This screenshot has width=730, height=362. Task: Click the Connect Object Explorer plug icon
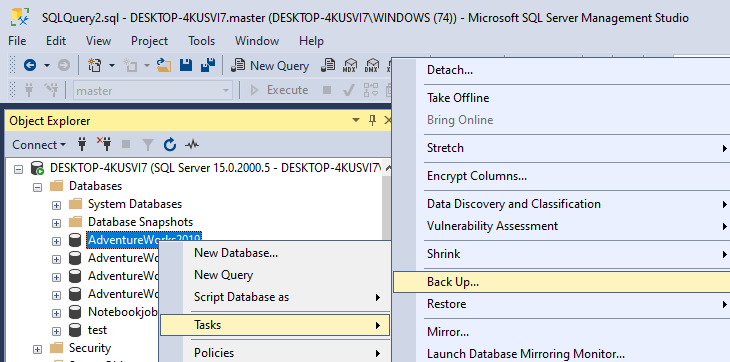[x=82, y=145]
